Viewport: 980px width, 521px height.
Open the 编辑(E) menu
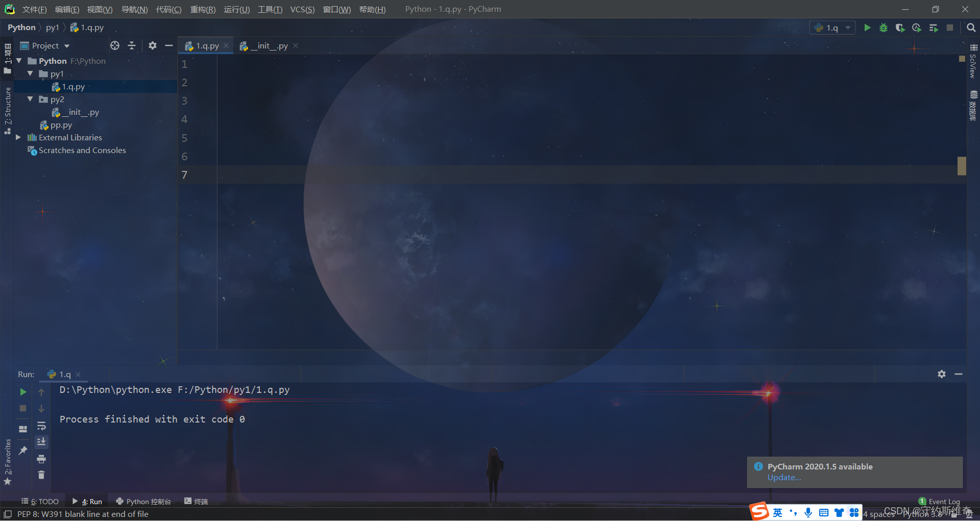[67, 9]
